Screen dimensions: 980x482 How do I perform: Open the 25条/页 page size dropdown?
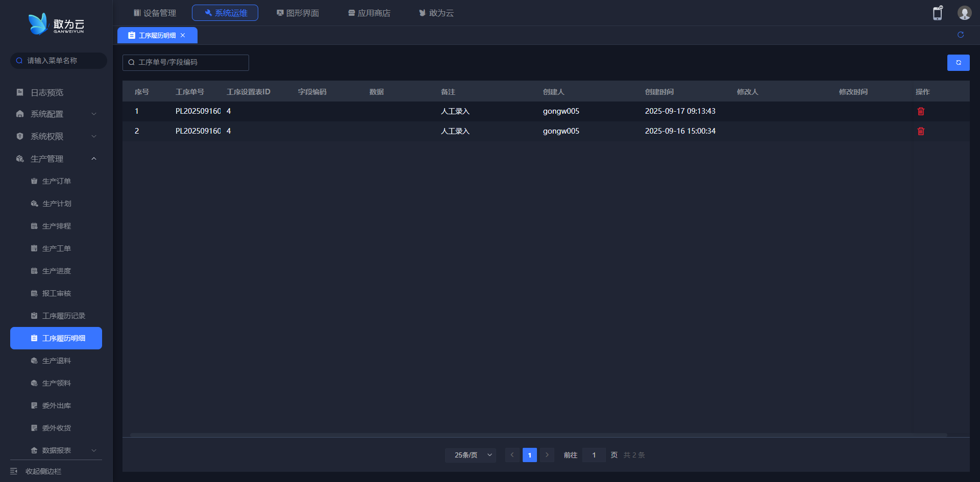click(x=471, y=455)
